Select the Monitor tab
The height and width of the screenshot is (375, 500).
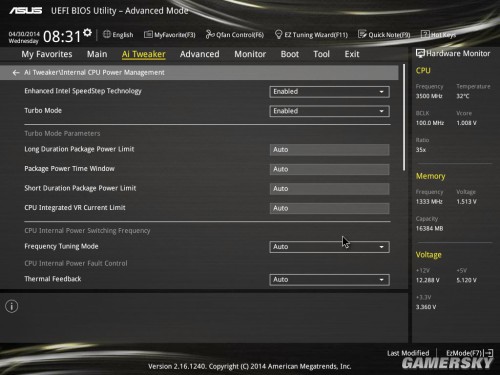(x=250, y=54)
